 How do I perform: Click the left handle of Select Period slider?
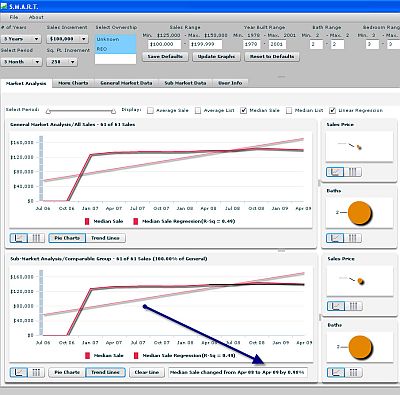(48, 111)
